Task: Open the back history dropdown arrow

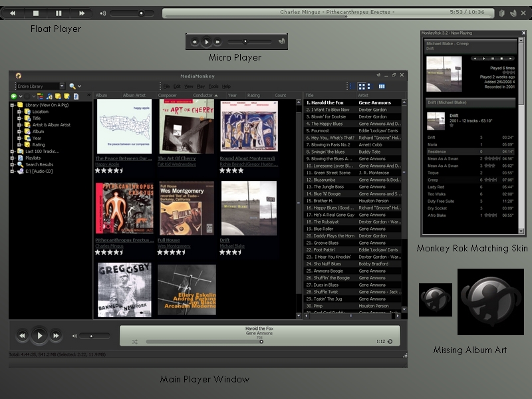Action: point(21,96)
